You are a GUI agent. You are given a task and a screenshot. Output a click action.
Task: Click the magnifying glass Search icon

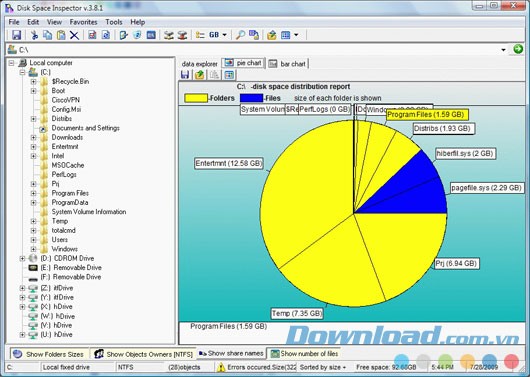[240, 35]
